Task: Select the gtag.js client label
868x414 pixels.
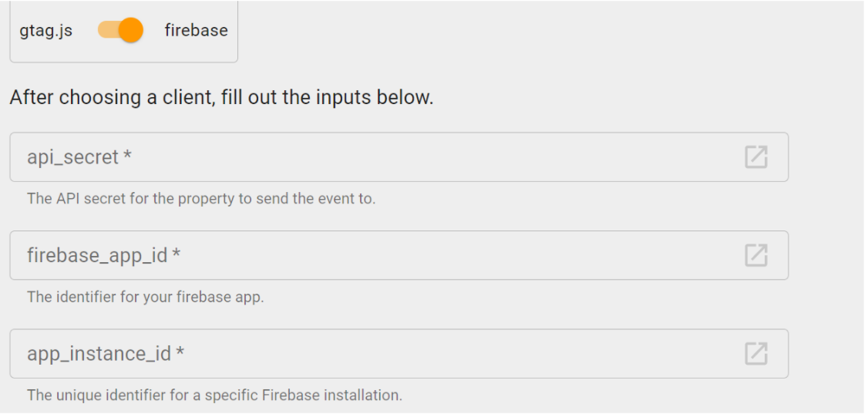Action: [x=45, y=31]
